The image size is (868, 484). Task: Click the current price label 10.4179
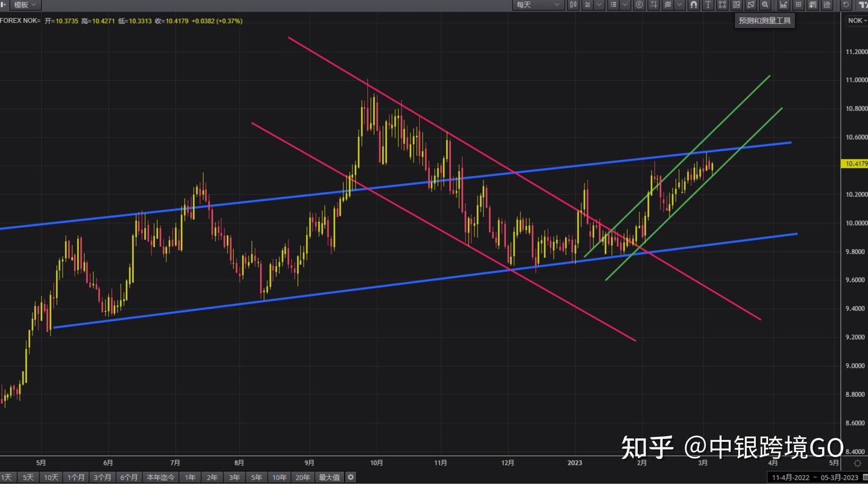(854, 163)
